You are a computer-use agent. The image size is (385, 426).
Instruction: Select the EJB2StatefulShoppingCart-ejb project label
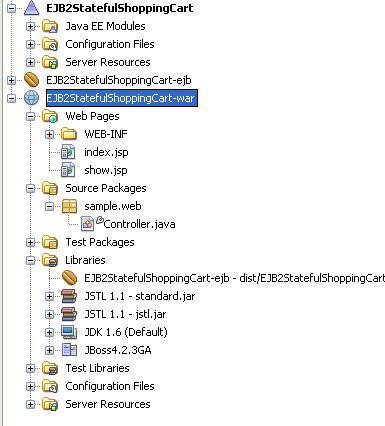click(119, 80)
